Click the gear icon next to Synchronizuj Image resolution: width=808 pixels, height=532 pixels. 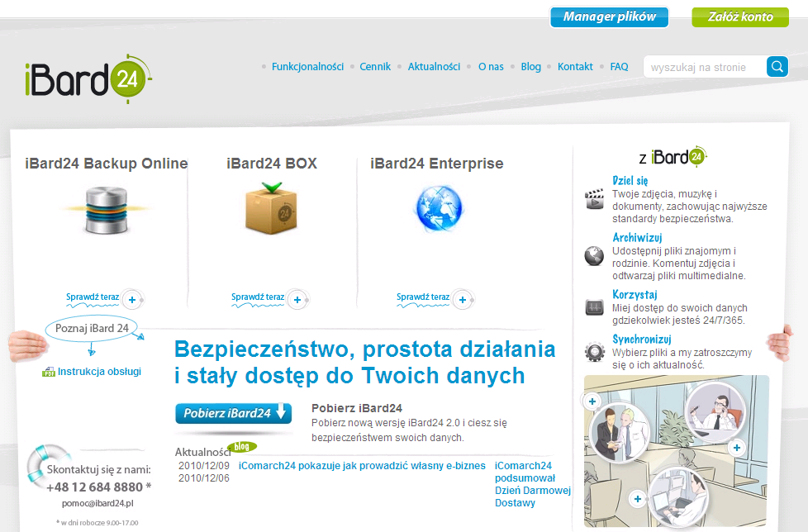594,352
